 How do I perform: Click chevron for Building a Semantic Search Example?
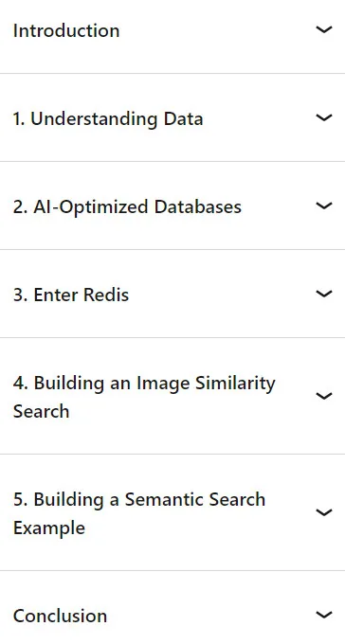point(323,512)
